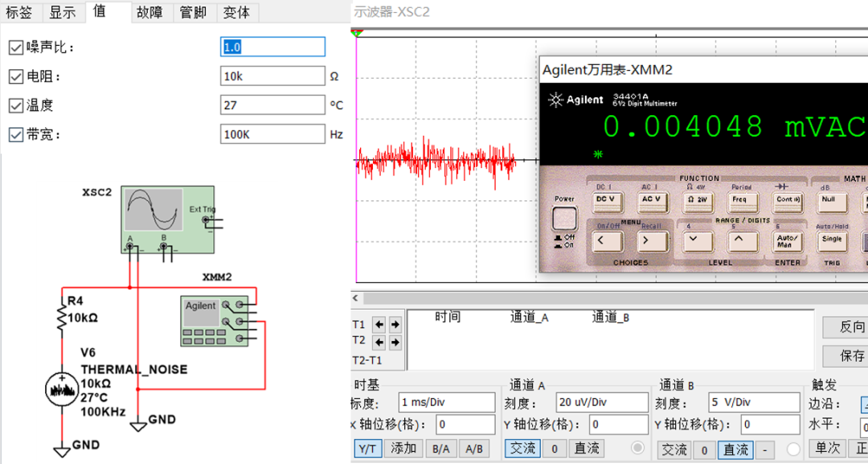This screenshot has width=868, height=464.
Task: Uncheck the 电阻 checkbox
Action: tap(15, 76)
